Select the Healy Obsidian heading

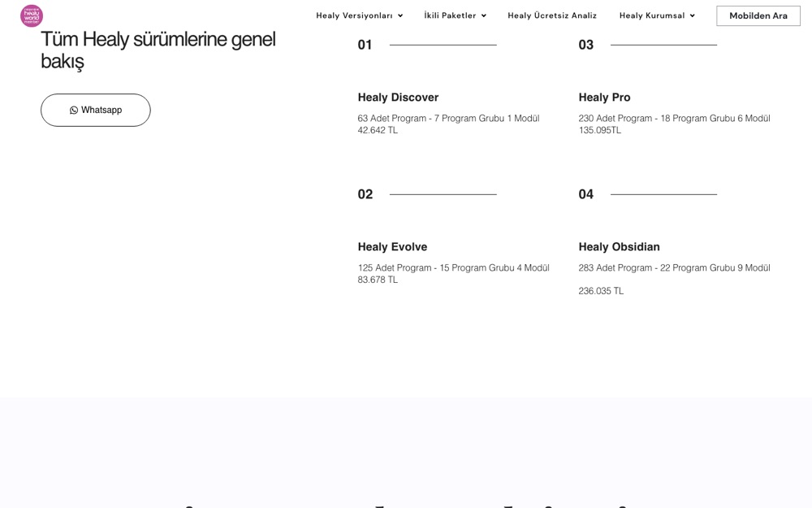point(619,247)
